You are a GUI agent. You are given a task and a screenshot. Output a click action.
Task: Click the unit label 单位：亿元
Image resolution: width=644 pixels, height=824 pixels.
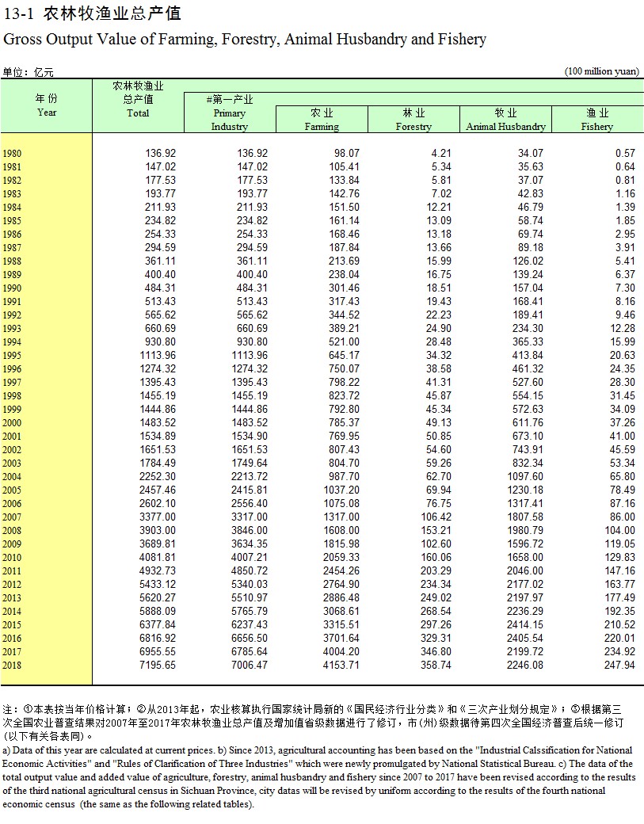(x=28, y=73)
